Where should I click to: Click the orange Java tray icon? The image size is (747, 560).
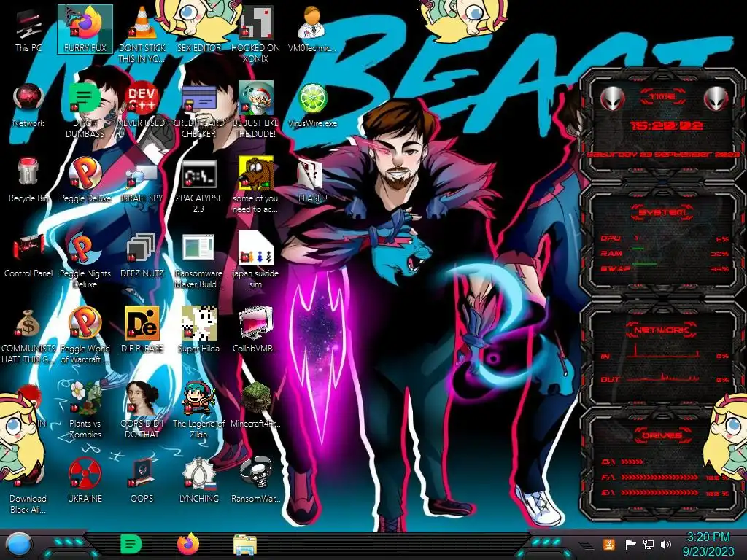click(x=609, y=544)
